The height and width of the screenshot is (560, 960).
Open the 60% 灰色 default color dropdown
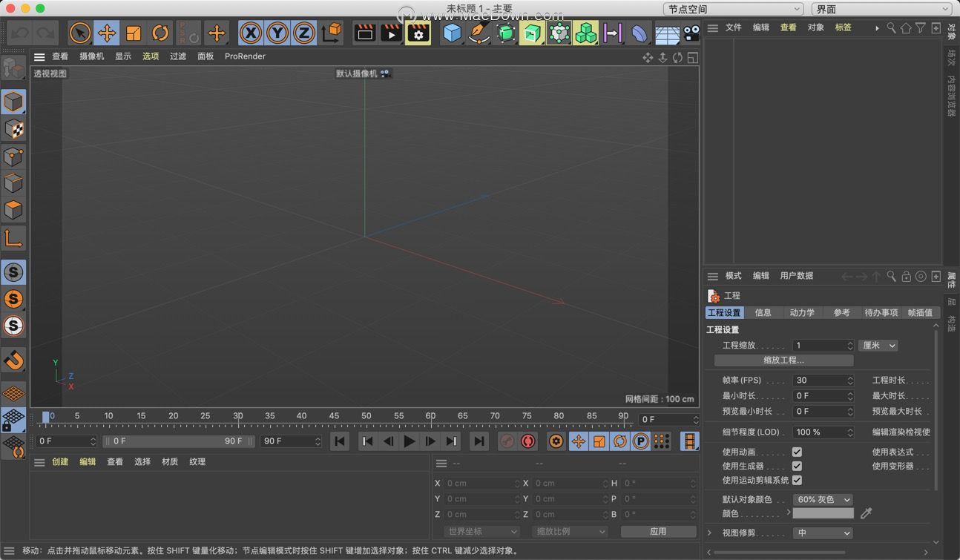pyautogui.click(x=823, y=500)
